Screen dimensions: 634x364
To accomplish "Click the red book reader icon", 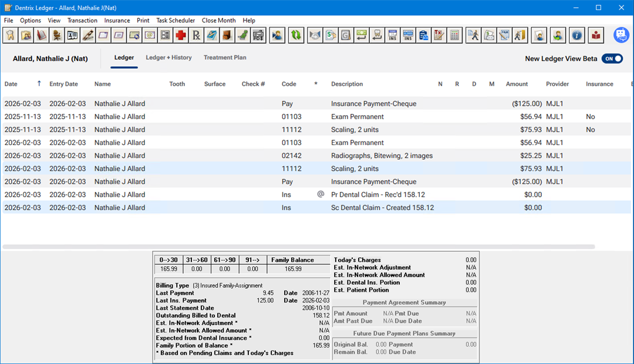I will tap(596, 35).
